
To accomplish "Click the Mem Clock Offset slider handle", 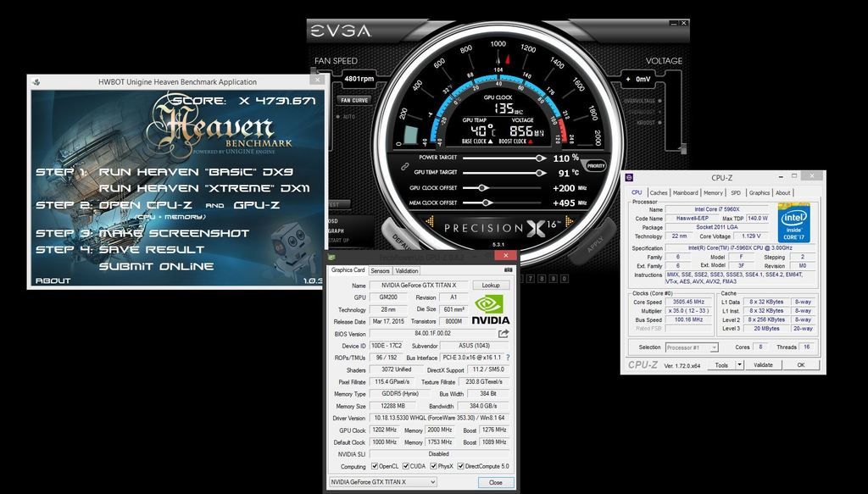I will pyautogui.click(x=486, y=203).
